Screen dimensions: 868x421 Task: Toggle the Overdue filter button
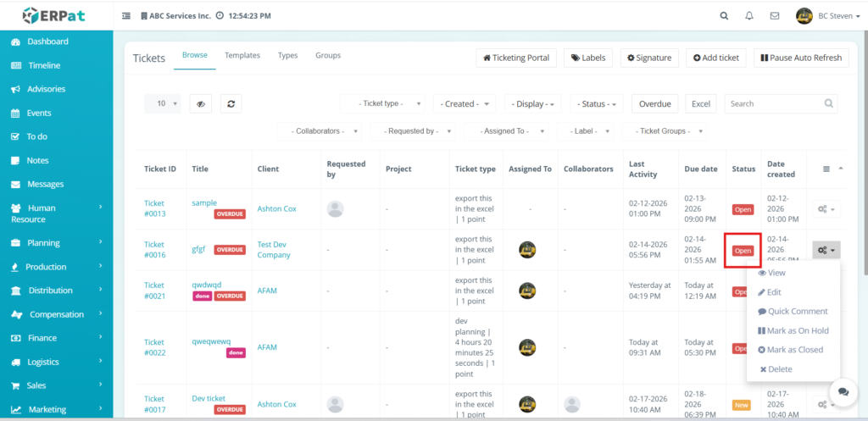point(654,103)
